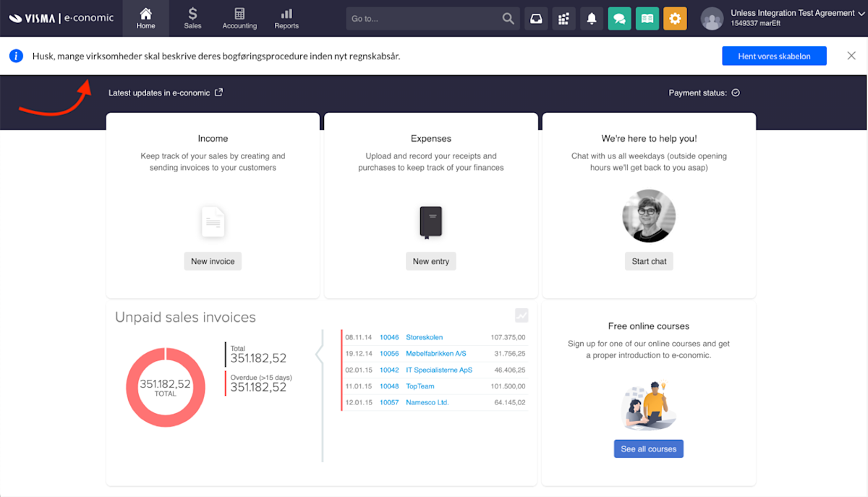The image size is (868, 497).
Task: Open invoice 10042
Action: tap(389, 370)
